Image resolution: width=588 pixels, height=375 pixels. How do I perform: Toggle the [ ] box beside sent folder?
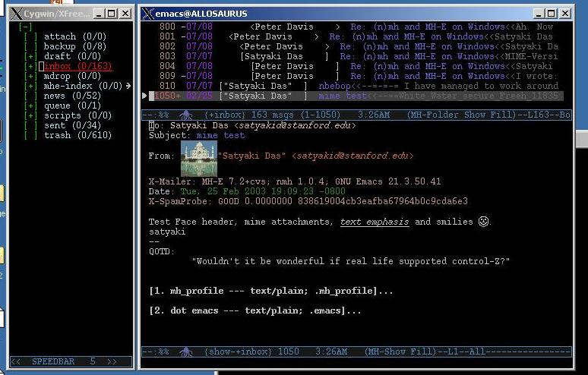30,125
